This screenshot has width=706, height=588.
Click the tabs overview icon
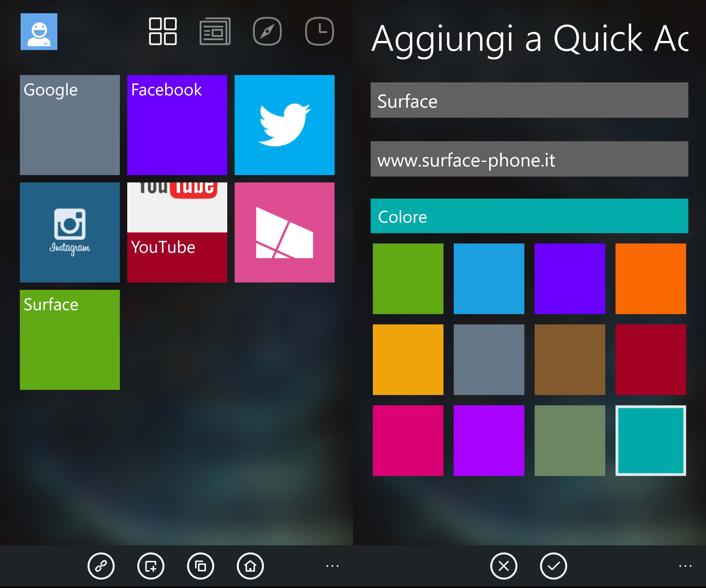[x=200, y=566]
